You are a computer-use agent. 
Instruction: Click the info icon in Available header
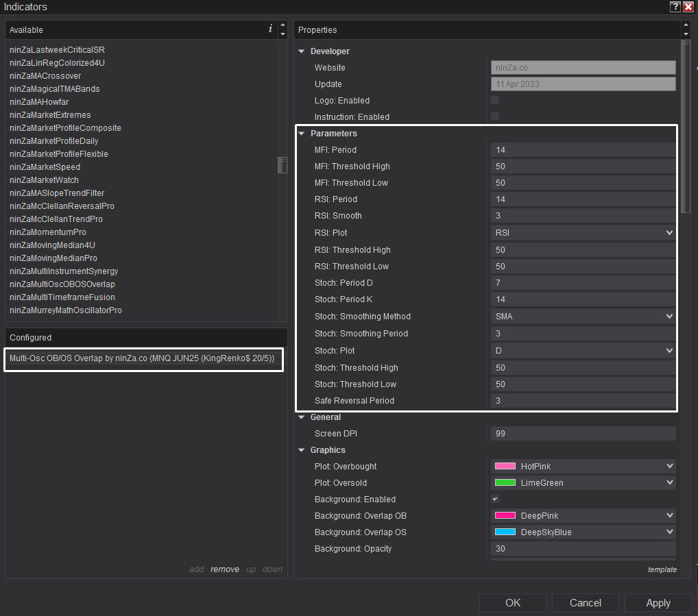270,29
